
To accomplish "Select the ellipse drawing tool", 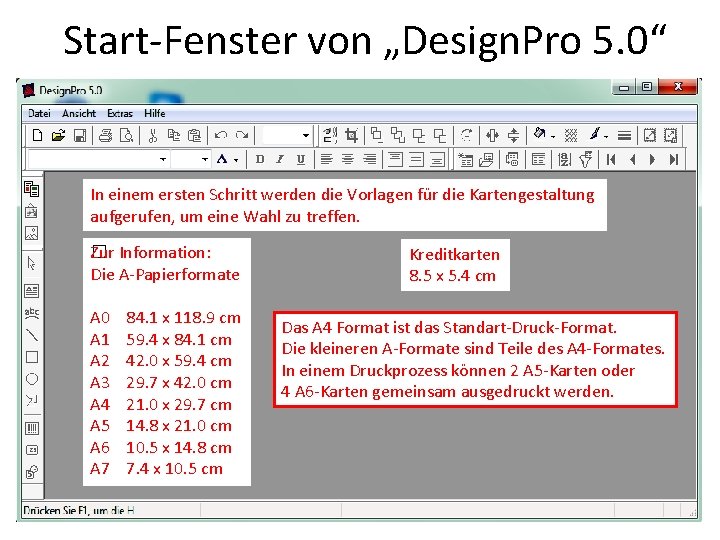I will (32, 379).
